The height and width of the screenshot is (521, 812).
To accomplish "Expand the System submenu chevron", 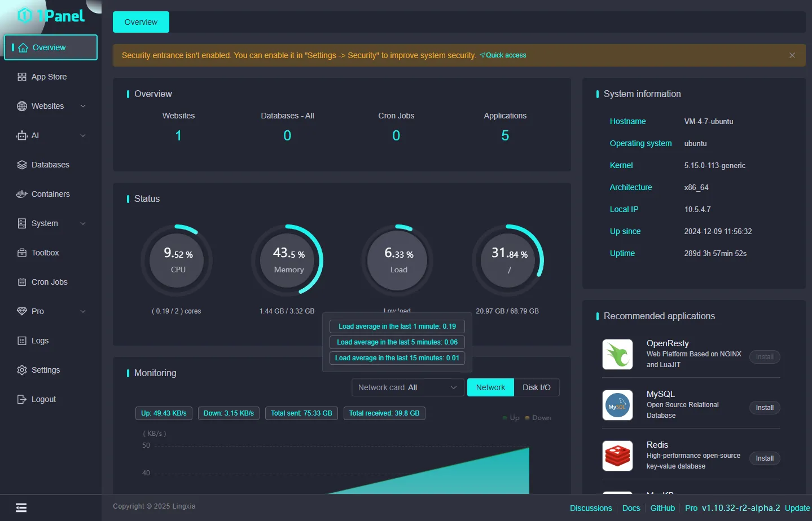I will 83,223.
